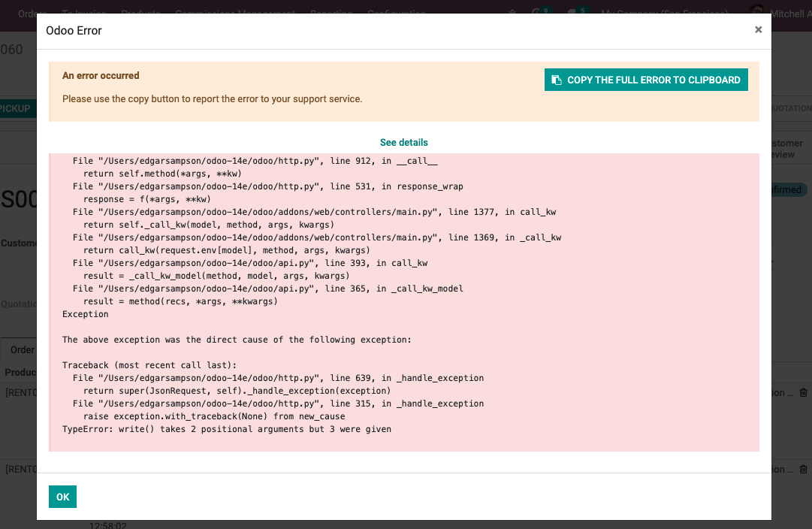Click traceback line 'api.py, line 393'
The image size is (812, 529).
tap(250, 263)
